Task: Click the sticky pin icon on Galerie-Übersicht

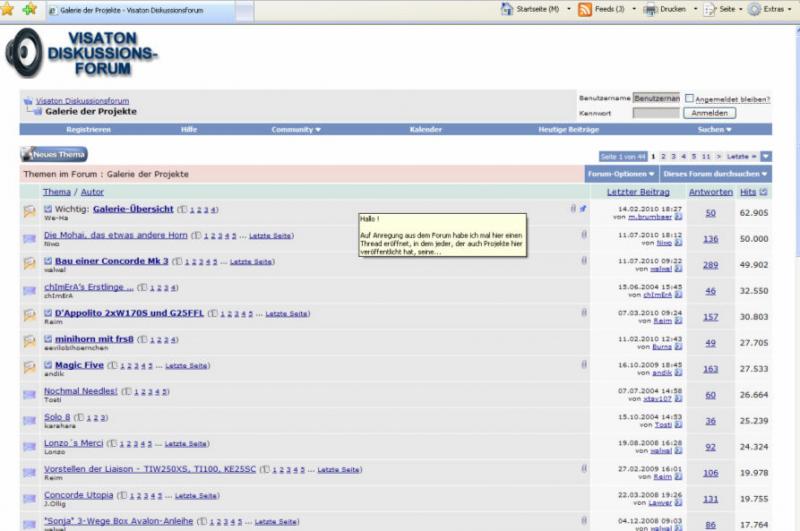Action: [583, 209]
